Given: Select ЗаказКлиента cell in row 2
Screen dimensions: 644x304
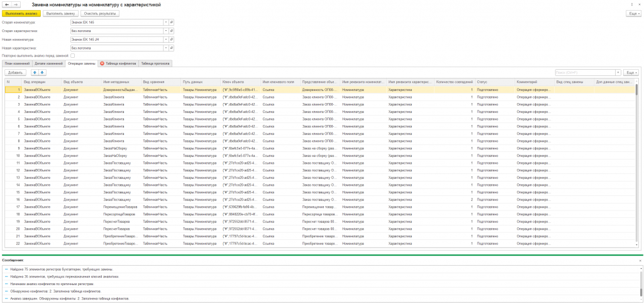Looking at the screenshot, I should point(121,96).
